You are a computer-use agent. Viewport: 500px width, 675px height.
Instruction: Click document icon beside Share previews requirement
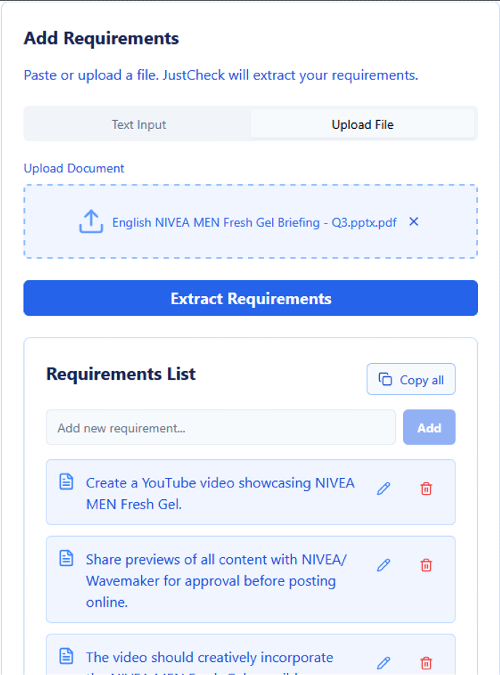66,558
